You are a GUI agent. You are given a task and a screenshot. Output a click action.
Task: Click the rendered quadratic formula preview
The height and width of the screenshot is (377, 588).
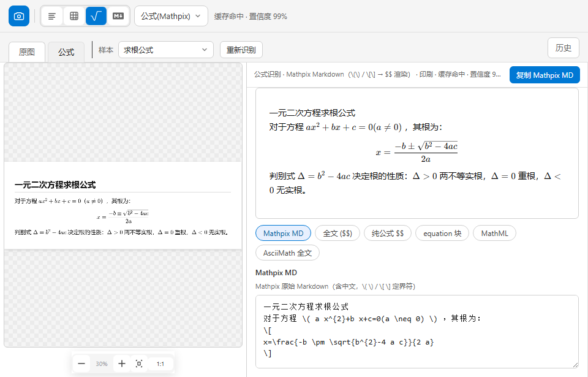417,152
